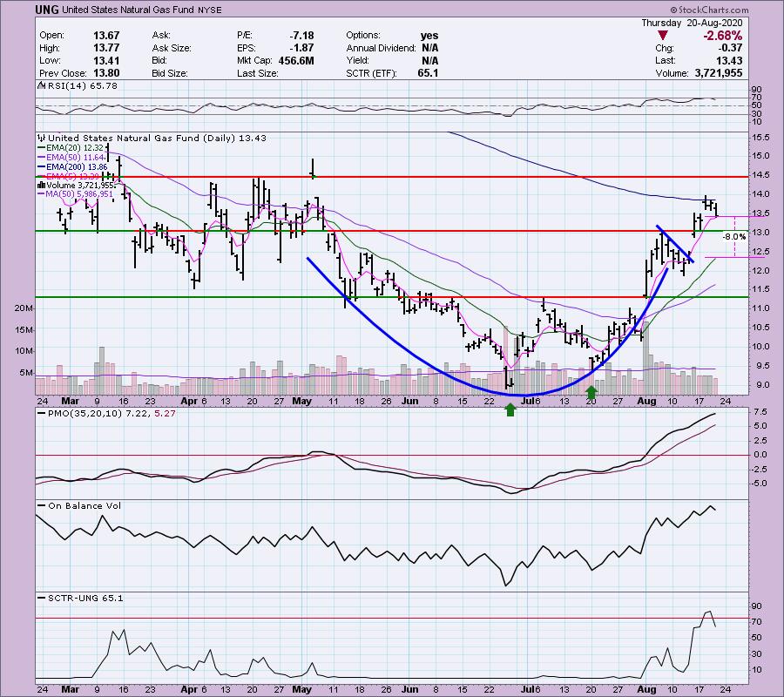
Task: Click the Open value 13.67
Action: tap(106, 36)
